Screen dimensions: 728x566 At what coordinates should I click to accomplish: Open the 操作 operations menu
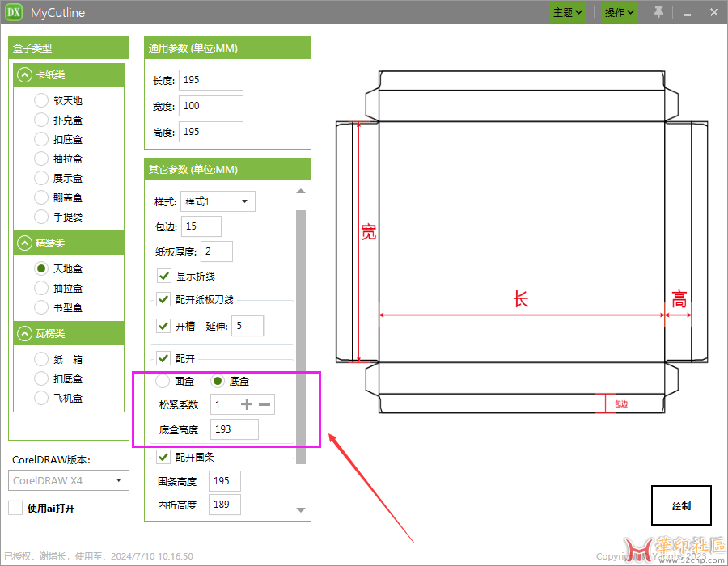(x=620, y=12)
